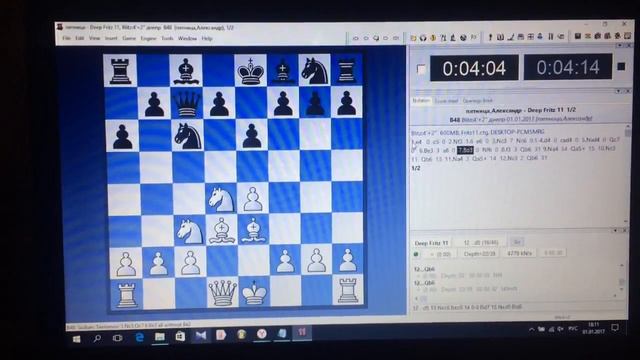Click the black square beside the clocks
The width and height of the screenshot is (640, 360).
[x=621, y=66]
